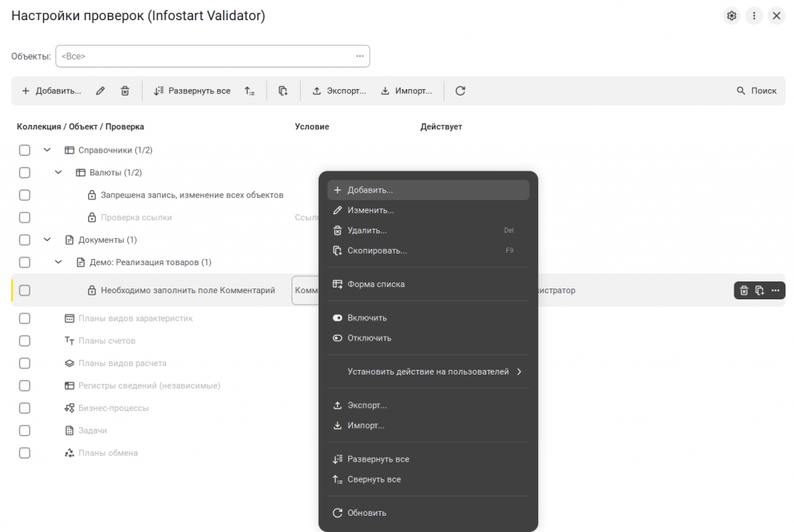The height and width of the screenshot is (532, 794).
Task: Collapse the Валюты tree node
Action: click(59, 173)
